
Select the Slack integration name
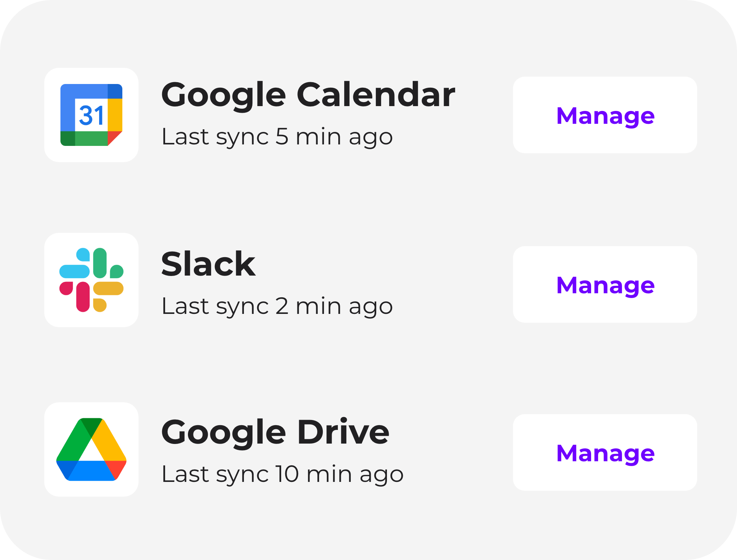[x=208, y=264]
